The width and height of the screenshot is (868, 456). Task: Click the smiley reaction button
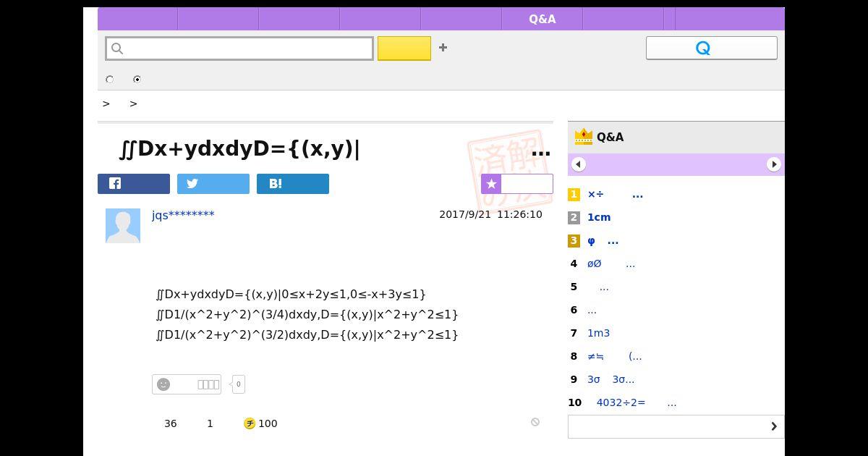point(187,384)
